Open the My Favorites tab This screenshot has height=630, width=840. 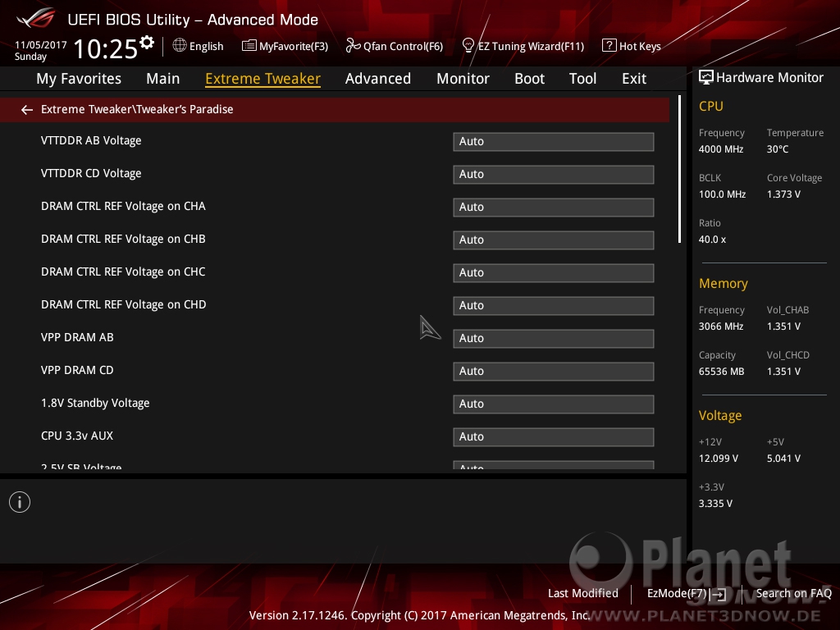click(79, 79)
